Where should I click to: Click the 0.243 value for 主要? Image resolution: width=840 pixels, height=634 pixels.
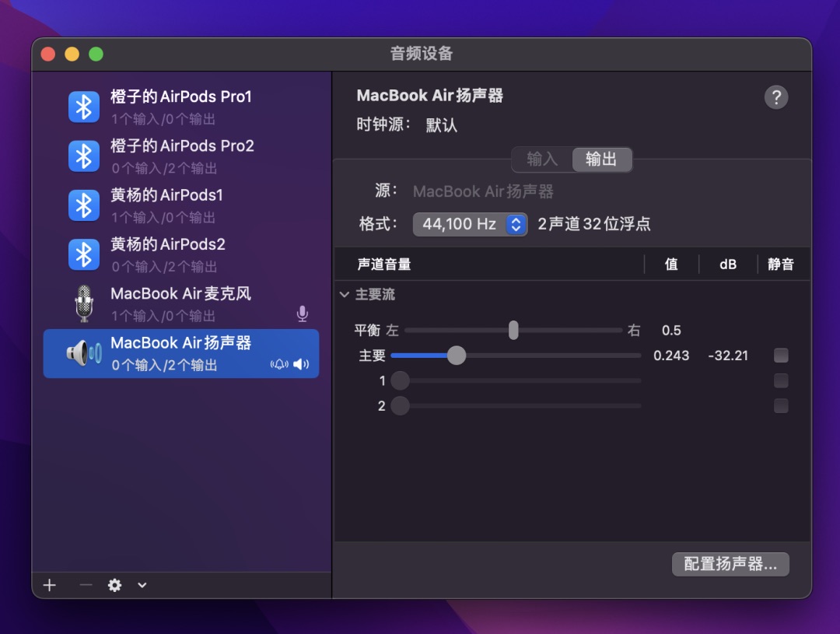coord(671,356)
